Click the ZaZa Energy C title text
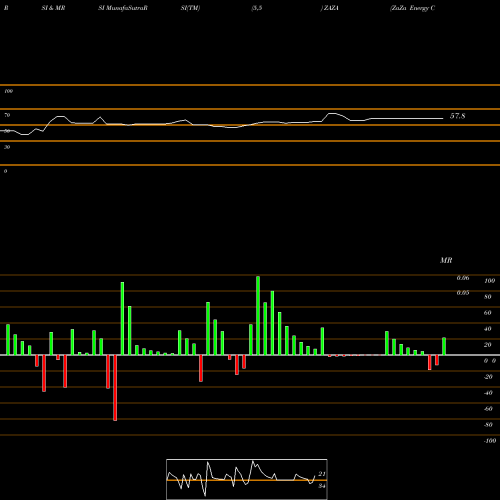This screenshot has width=500, height=500. click(x=412, y=8)
